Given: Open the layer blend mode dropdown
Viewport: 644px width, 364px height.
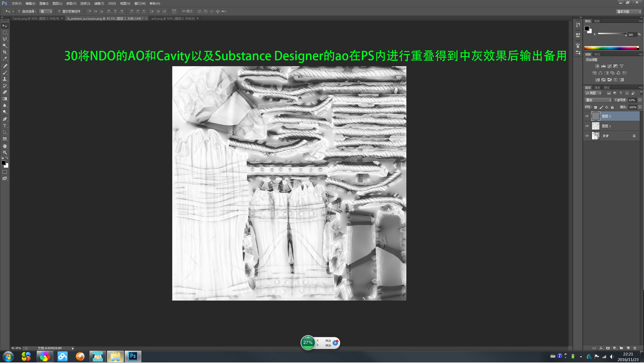Looking at the screenshot, I should (x=597, y=100).
